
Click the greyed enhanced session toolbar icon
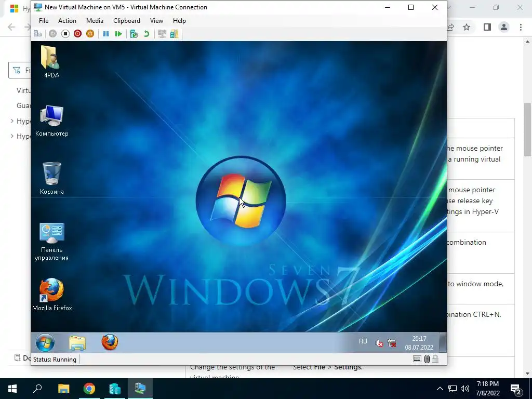pyautogui.click(x=162, y=34)
